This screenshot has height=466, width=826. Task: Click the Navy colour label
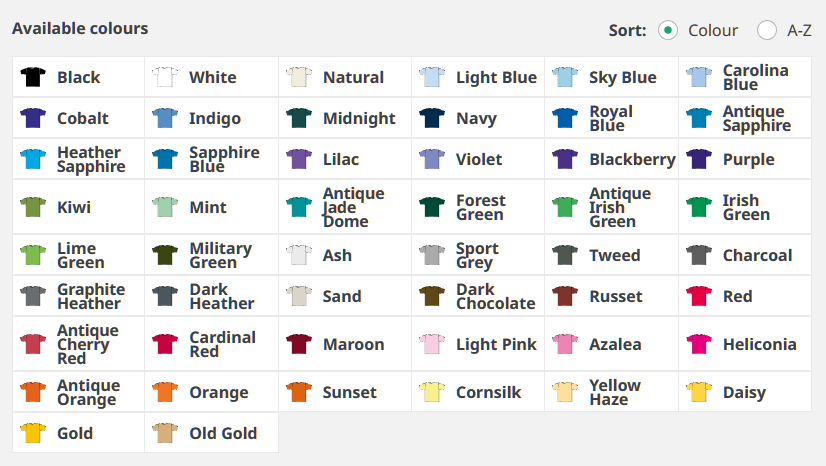click(476, 118)
